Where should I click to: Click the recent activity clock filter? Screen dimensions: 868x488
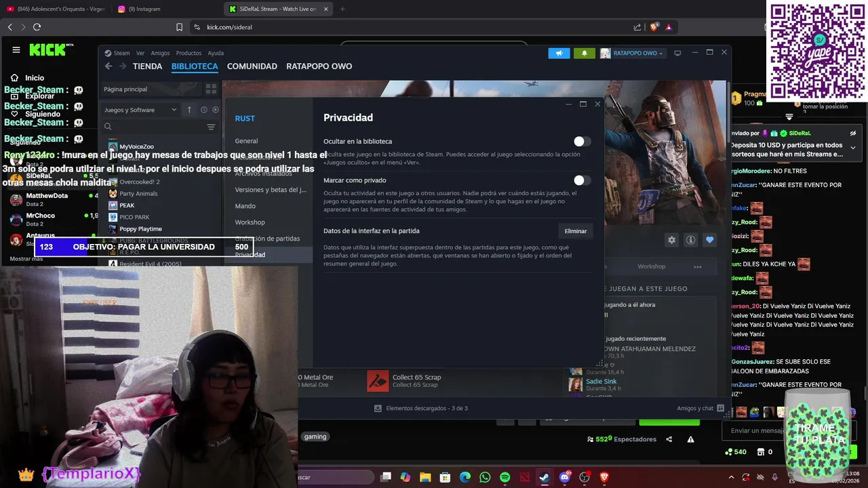pos(203,110)
